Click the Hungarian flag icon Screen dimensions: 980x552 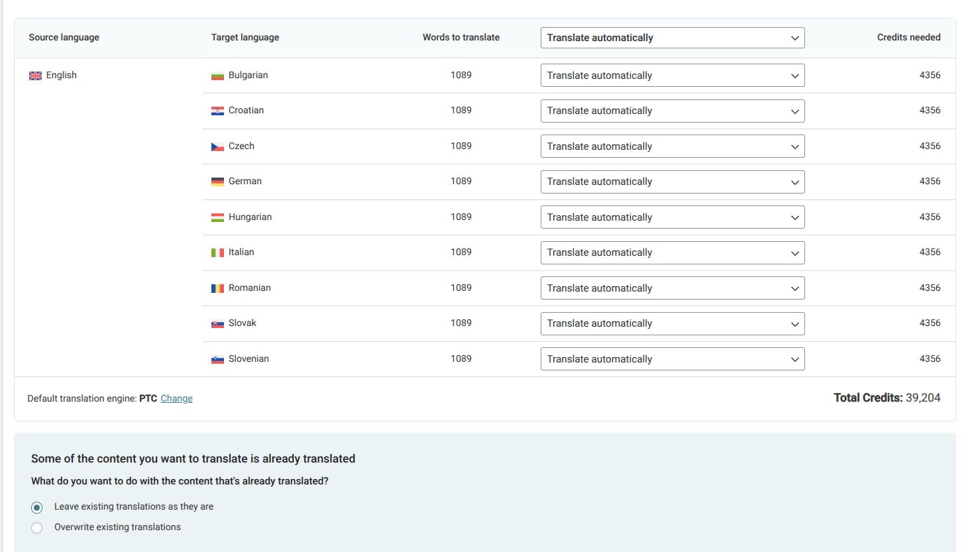click(217, 217)
